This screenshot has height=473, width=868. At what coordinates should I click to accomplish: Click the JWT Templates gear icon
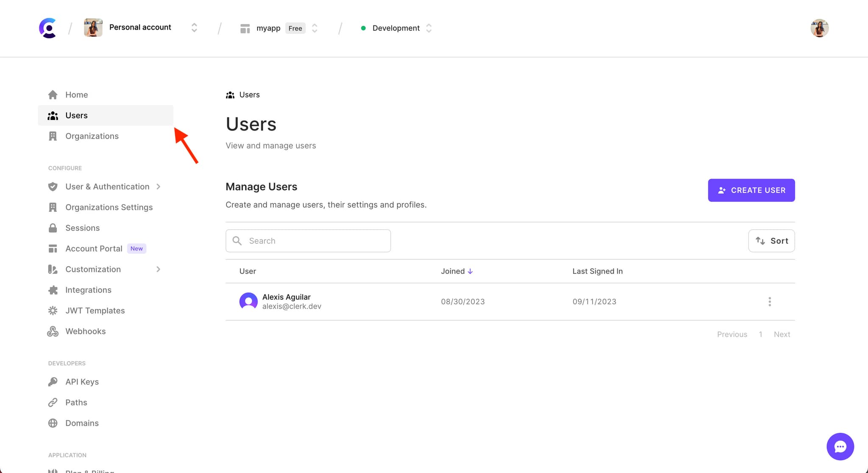point(53,311)
